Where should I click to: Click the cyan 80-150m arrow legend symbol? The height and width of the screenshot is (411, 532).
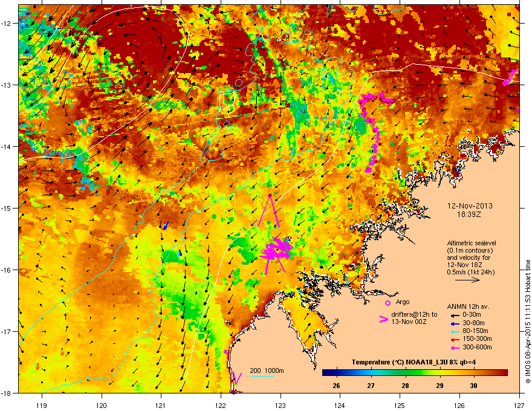[x=455, y=332]
